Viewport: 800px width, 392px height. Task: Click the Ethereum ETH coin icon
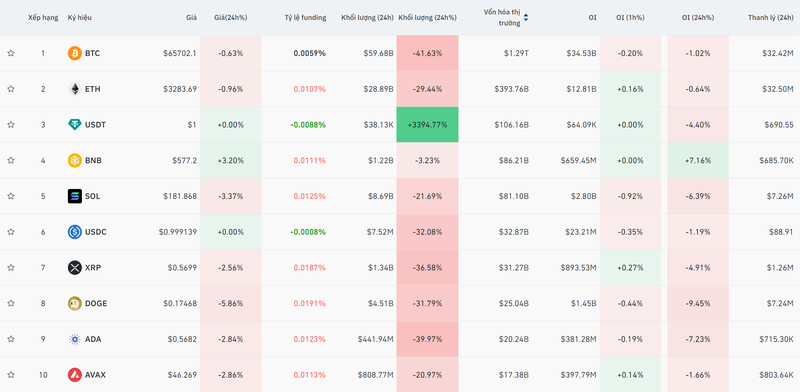pos(74,89)
